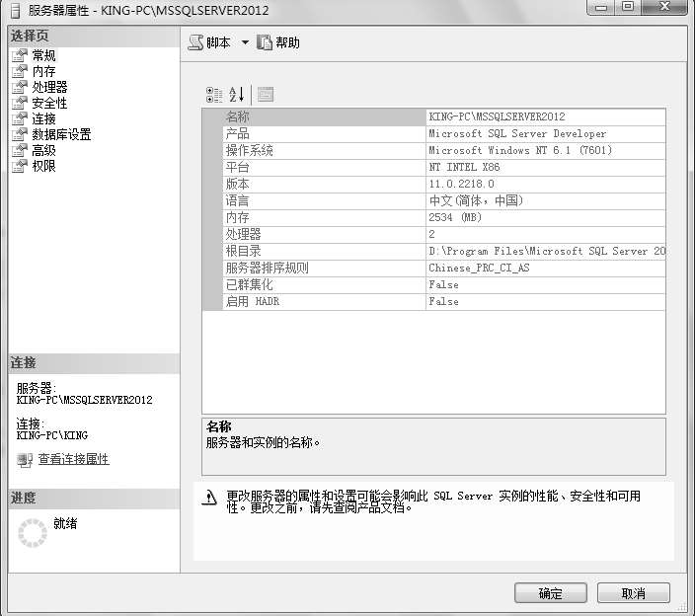695x616 pixels.
Task: Select the 产品 property row
Action: (x=443, y=134)
